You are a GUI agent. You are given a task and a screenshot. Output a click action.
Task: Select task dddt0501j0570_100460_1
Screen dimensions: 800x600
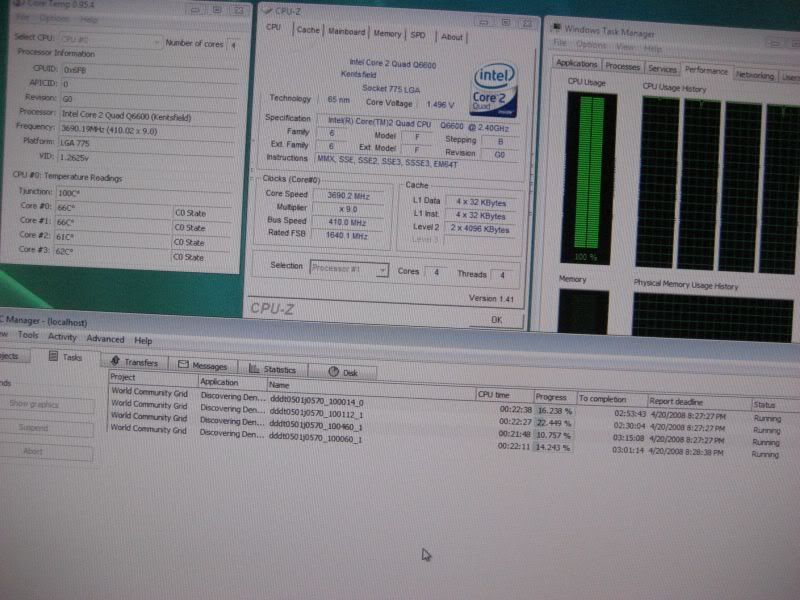coord(316,426)
